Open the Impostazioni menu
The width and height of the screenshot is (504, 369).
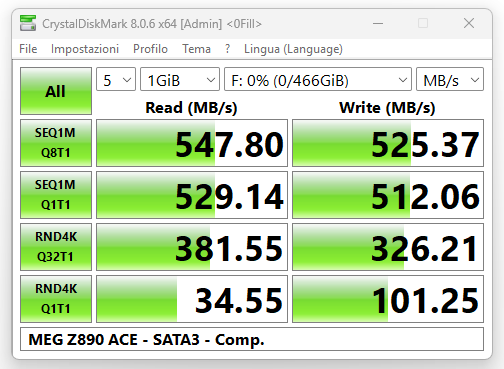coord(85,49)
